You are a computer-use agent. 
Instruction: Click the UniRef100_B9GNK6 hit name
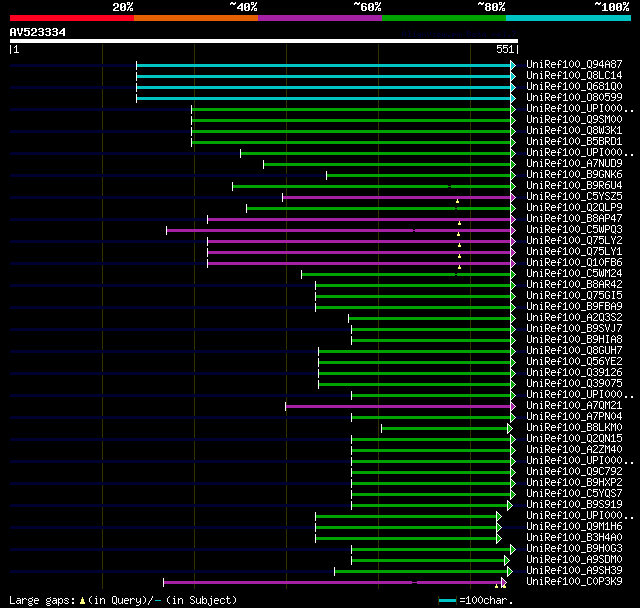[574, 174]
